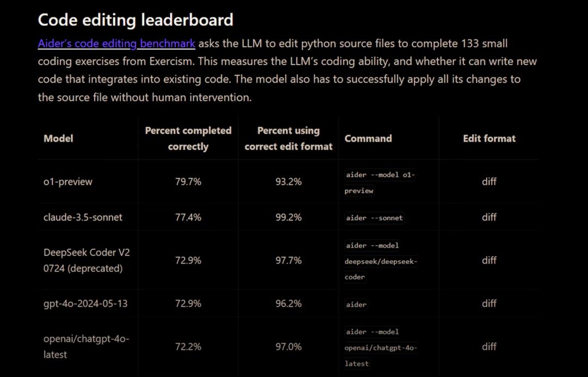Click the gpt-4o-2024-05-13 model name

pos(85,304)
